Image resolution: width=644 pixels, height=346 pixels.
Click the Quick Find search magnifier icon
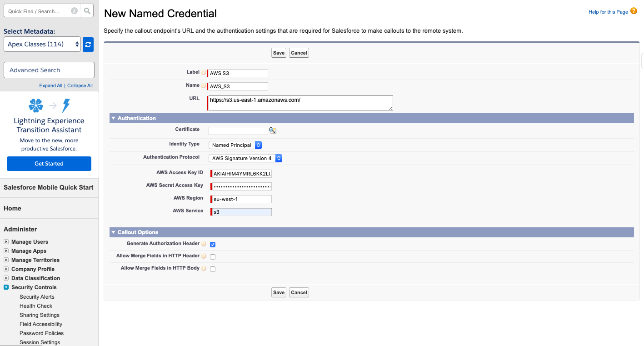click(x=87, y=10)
